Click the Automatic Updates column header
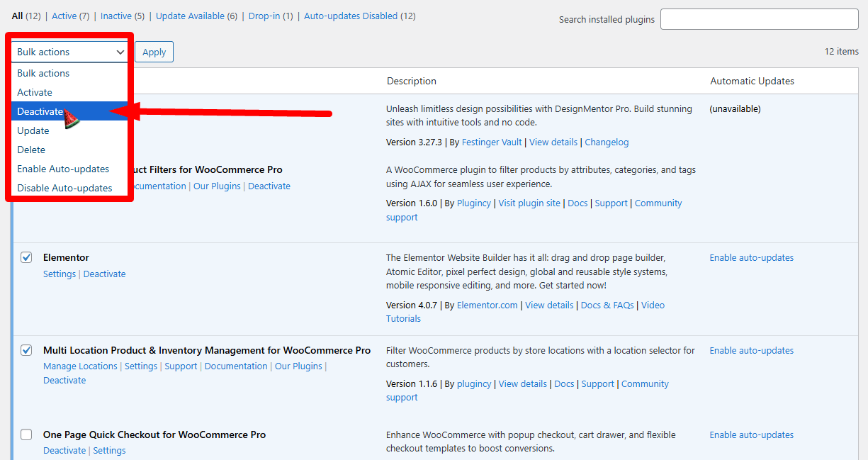 tap(752, 81)
